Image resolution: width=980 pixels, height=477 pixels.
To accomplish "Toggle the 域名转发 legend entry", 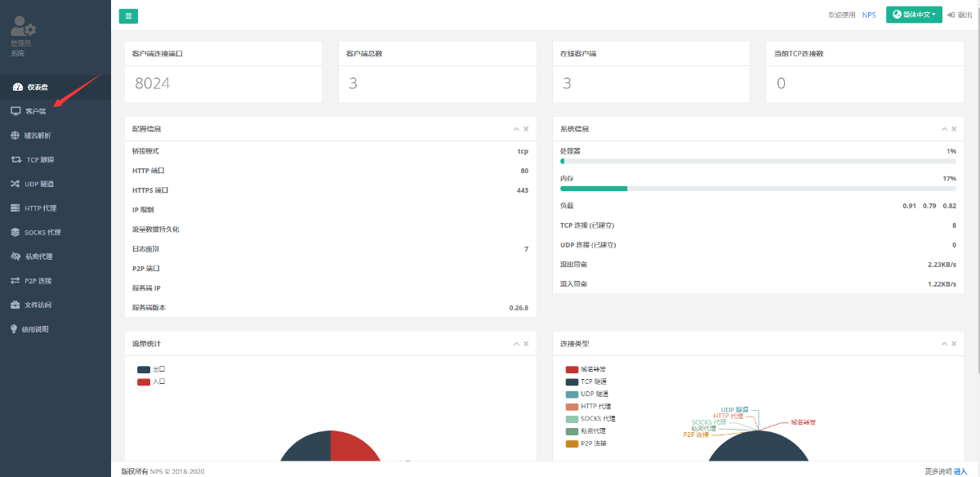I will (586, 369).
